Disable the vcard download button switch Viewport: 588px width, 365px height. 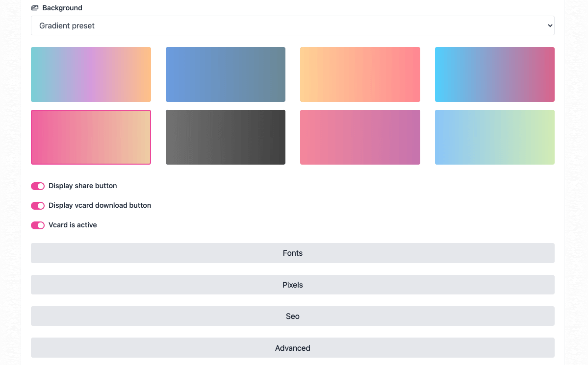point(38,206)
